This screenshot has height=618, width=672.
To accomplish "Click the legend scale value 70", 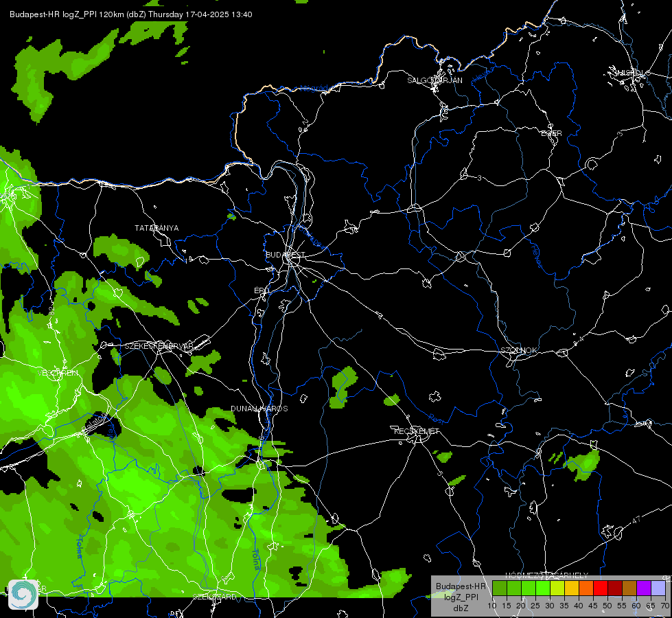I will [664, 606].
